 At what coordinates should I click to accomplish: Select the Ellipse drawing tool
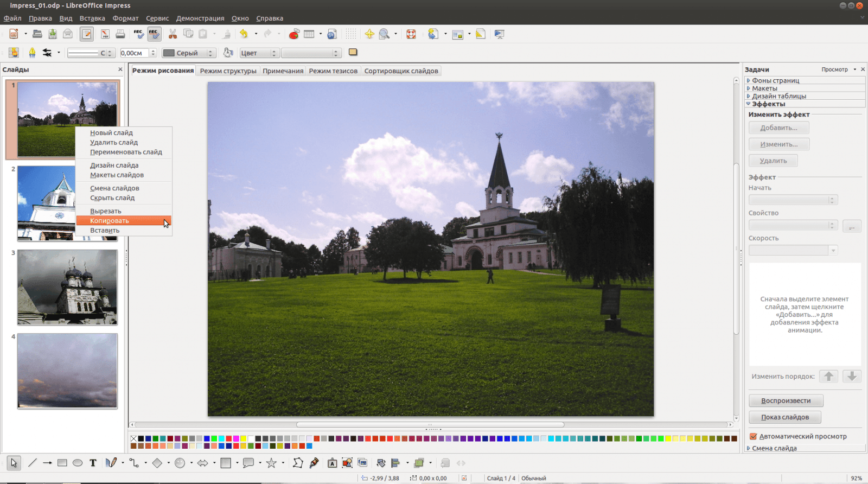point(78,463)
